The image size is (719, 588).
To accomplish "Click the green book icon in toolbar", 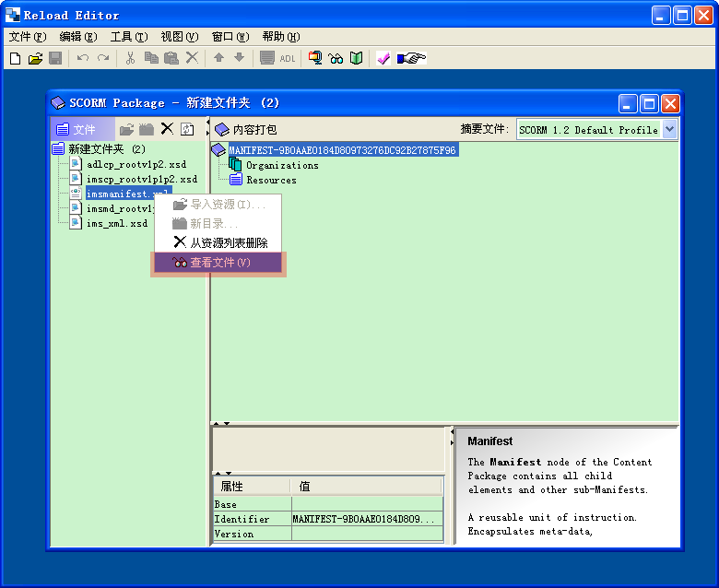I will tap(357, 58).
